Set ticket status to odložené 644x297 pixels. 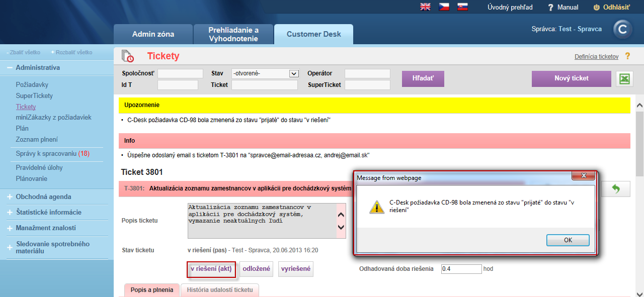pyautogui.click(x=257, y=269)
